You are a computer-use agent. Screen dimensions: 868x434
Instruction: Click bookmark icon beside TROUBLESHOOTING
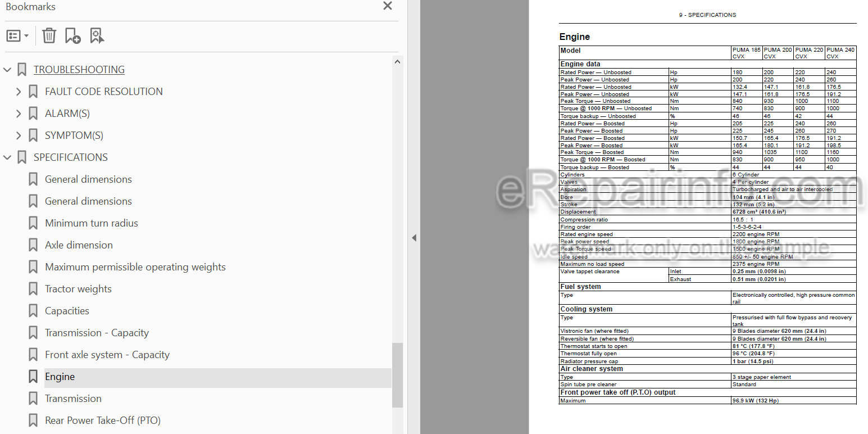point(22,70)
